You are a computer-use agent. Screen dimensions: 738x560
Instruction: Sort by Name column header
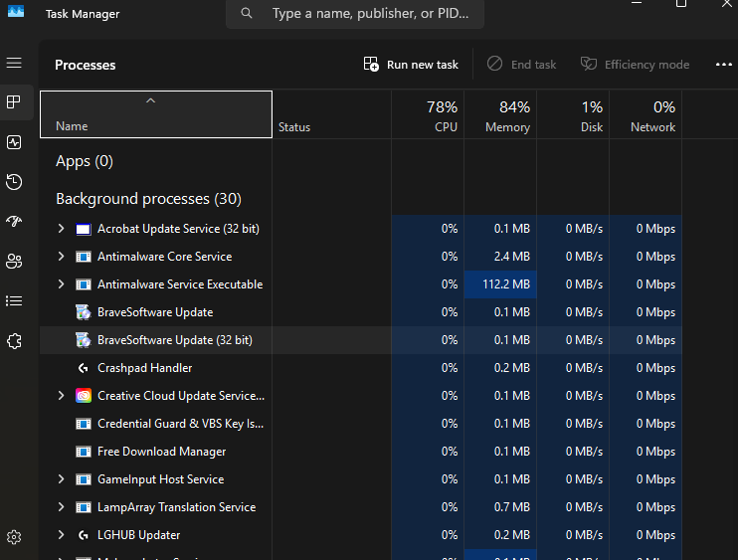click(x=156, y=114)
